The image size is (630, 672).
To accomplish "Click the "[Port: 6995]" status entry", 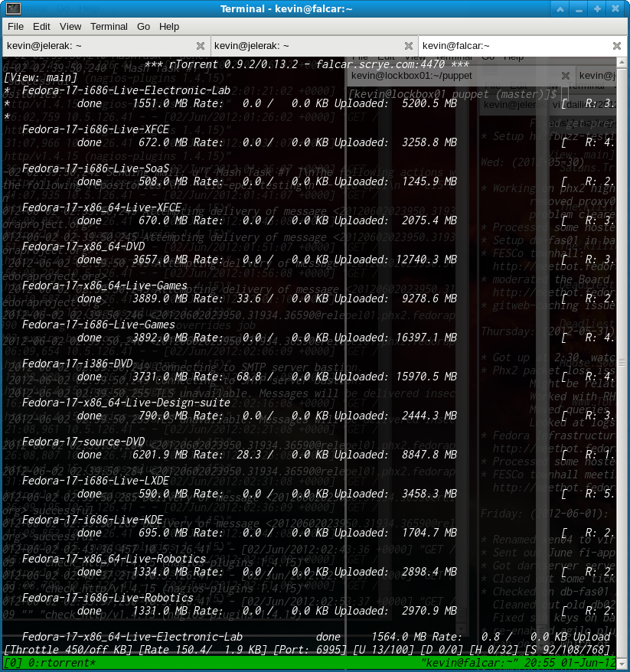I will click(x=310, y=650).
